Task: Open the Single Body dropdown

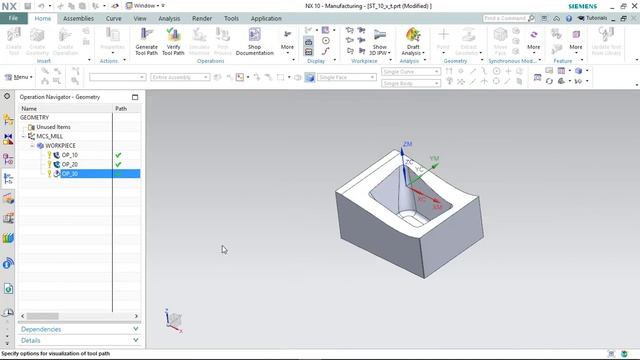Action: click(x=411, y=83)
